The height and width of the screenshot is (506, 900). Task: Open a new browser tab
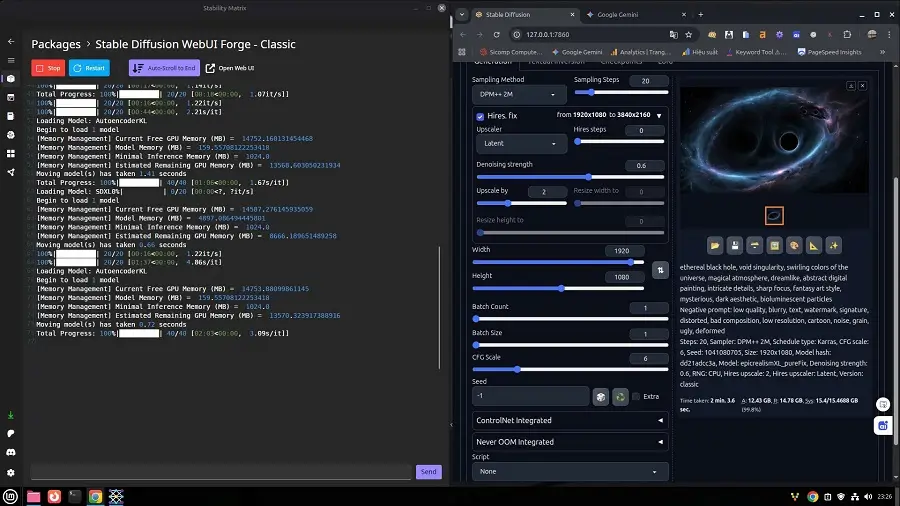(700, 14)
